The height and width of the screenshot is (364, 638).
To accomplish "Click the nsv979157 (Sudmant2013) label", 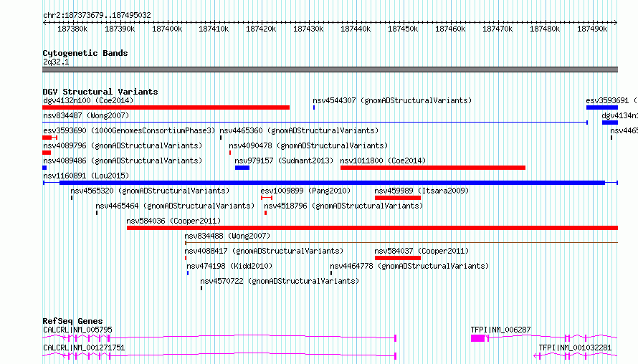I will pyautogui.click(x=284, y=161).
